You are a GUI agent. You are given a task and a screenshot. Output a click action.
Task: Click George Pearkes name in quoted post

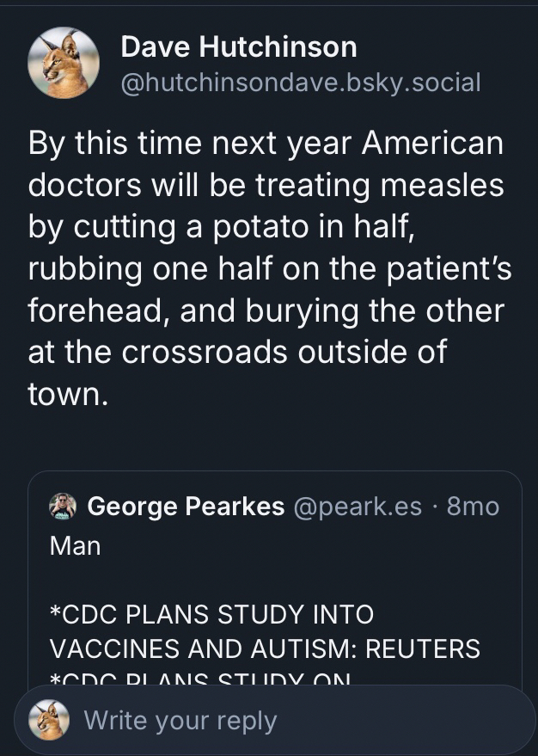[186, 507]
